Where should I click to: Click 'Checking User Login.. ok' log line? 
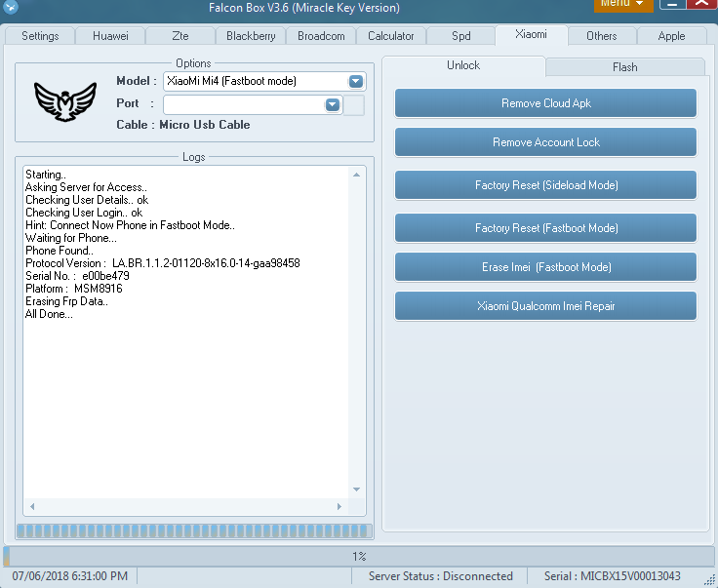point(84,213)
